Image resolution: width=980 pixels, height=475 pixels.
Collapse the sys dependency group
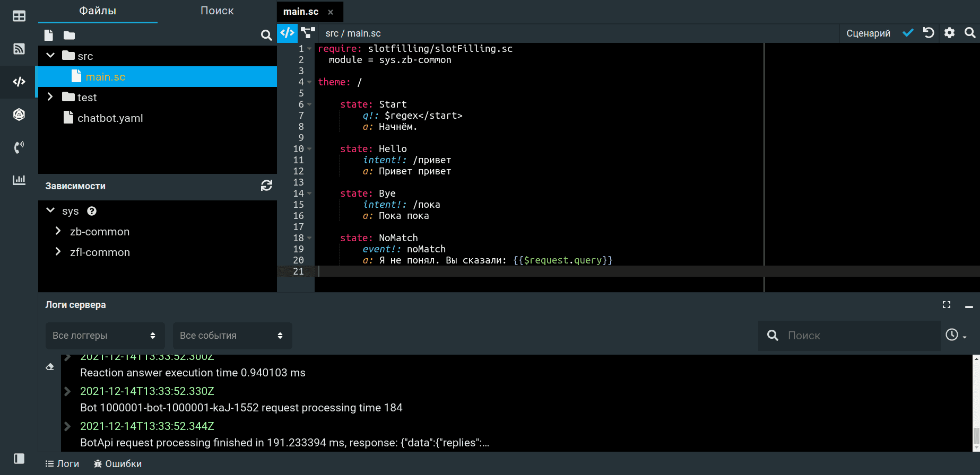click(50, 210)
